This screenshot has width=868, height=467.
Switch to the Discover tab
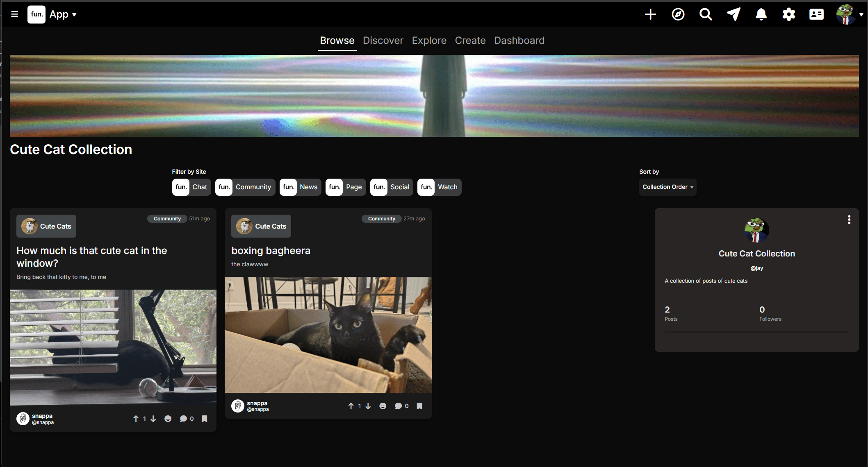[383, 41]
